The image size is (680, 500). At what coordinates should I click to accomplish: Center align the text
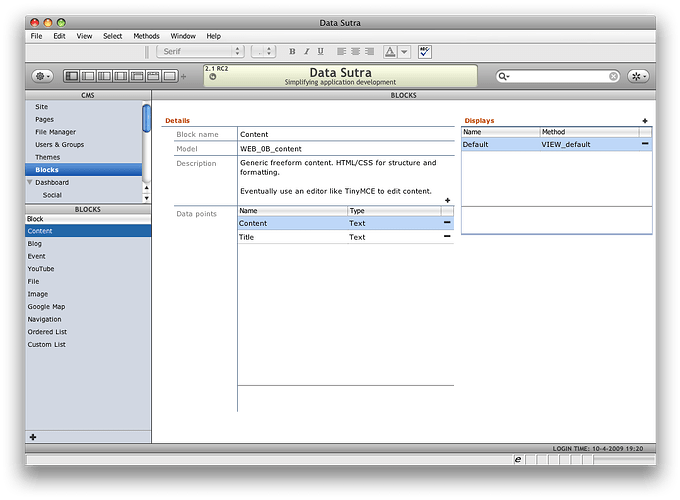(356, 52)
